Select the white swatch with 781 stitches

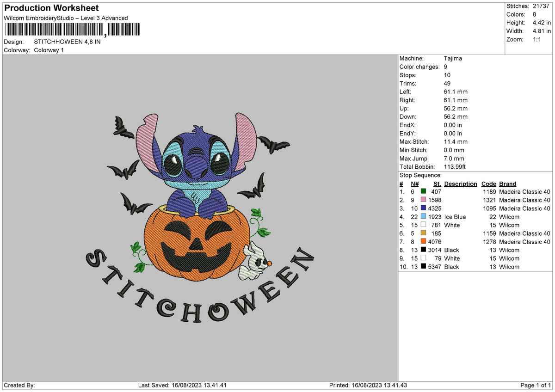[x=423, y=225]
